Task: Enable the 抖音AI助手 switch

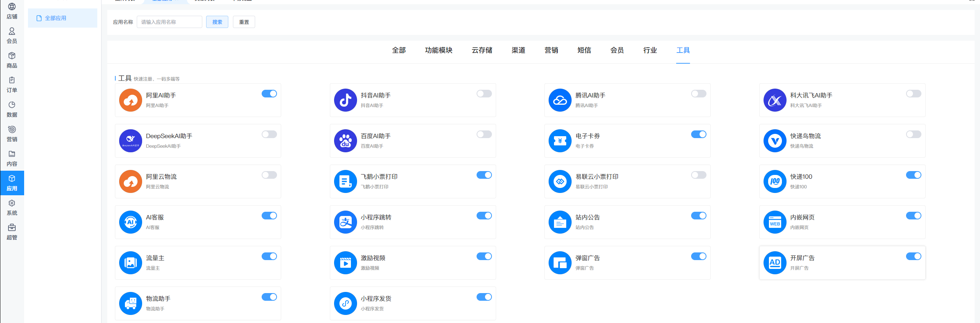Action: point(484,94)
